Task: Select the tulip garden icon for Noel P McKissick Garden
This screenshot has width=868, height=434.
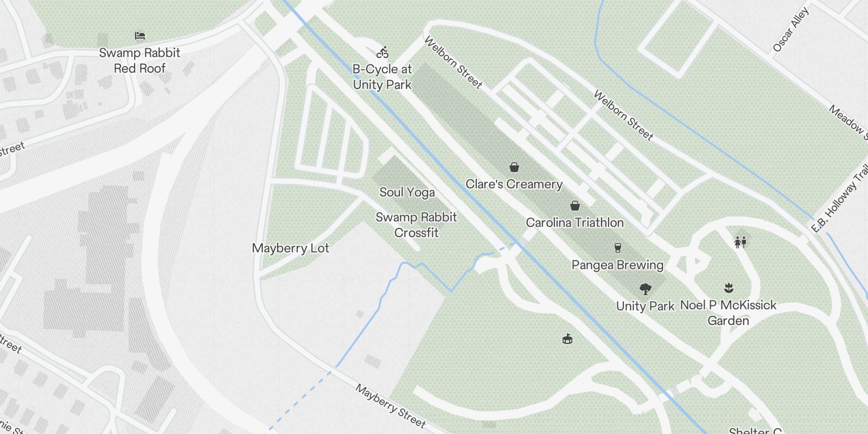Action: tap(729, 288)
